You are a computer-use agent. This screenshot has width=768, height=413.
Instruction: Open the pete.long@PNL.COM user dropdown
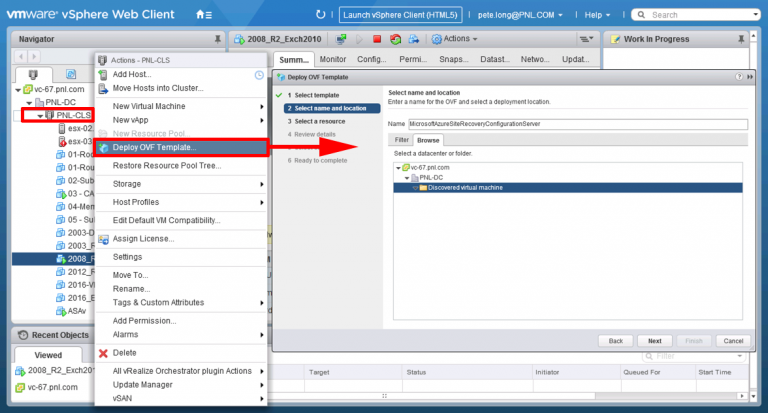(x=520, y=15)
